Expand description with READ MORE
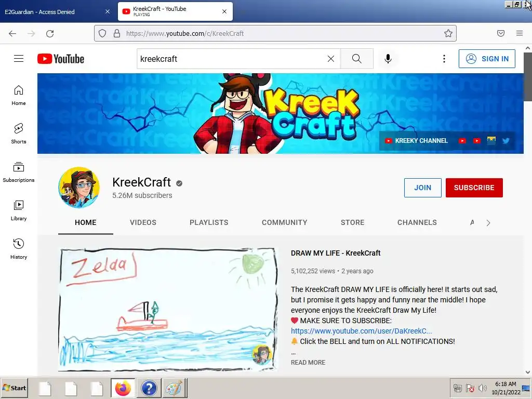Image resolution: width=532 pixels, height=399 pixels. tap(308, 362)
